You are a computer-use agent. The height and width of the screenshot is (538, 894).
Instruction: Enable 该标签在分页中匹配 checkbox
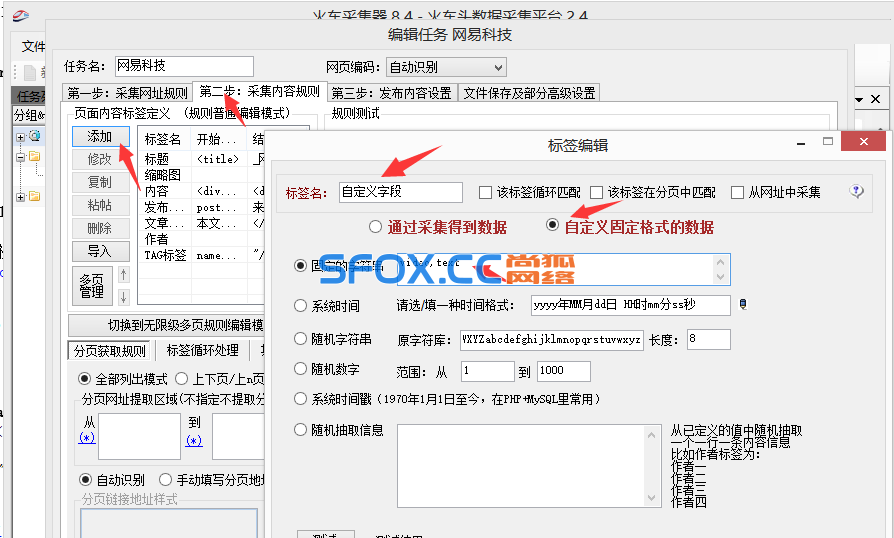[x=596, y=193]
